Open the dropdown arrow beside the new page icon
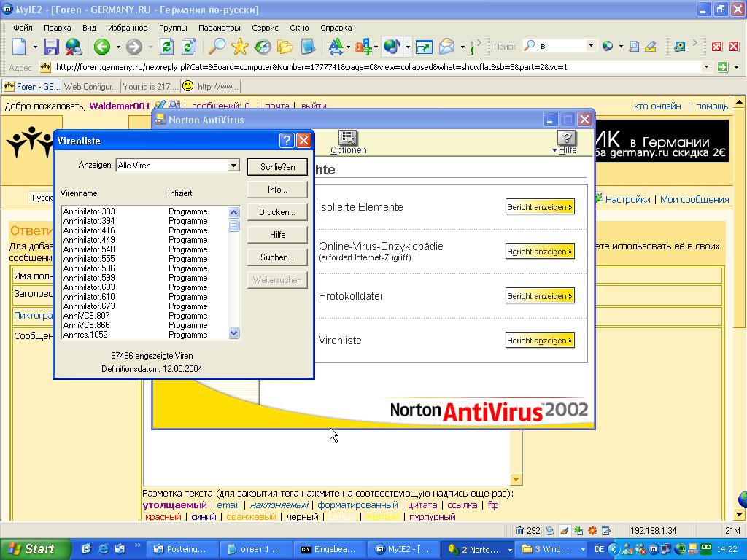 pyautogui.click(x=35, y=47)
